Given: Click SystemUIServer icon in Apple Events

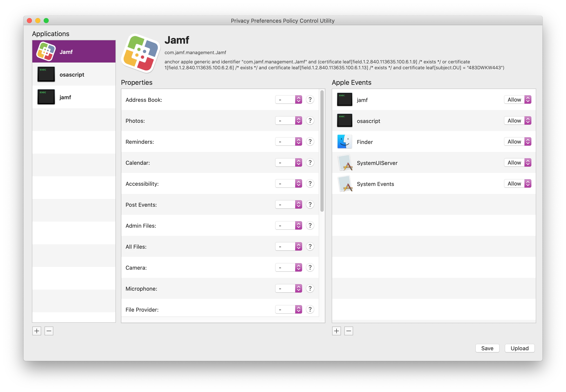Looking at the screenshot, I should [345, 163].
